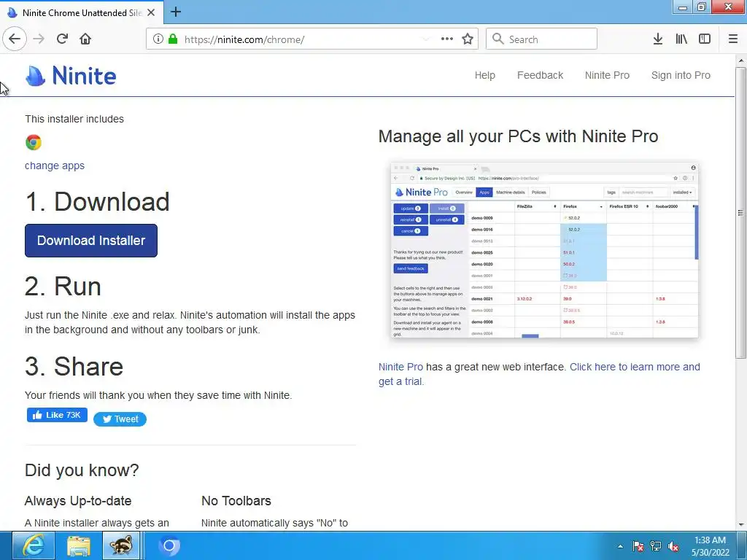Click the raccoon app taskbar icon
Screen dimensions: 747x560
click(x=121, y=545)
